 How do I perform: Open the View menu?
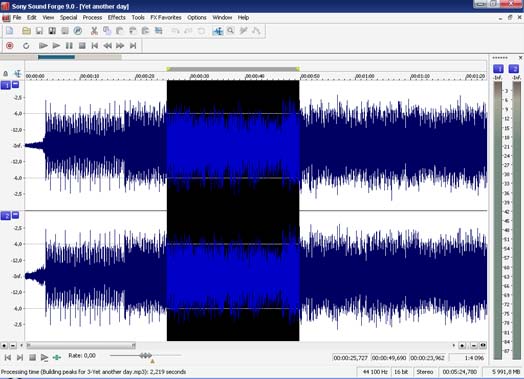point(48,18)
